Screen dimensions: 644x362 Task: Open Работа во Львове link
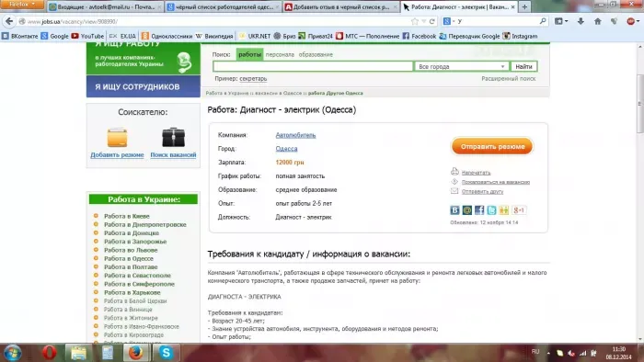point(131,250)
